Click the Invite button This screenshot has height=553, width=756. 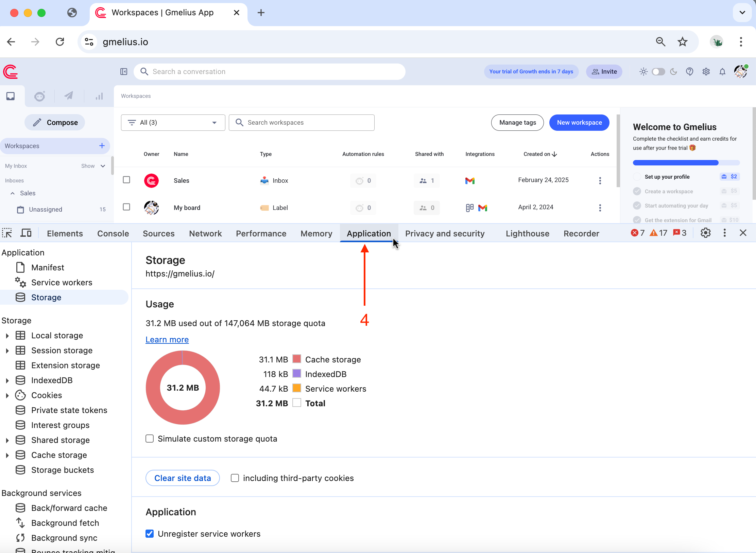[x=604, y=72]
